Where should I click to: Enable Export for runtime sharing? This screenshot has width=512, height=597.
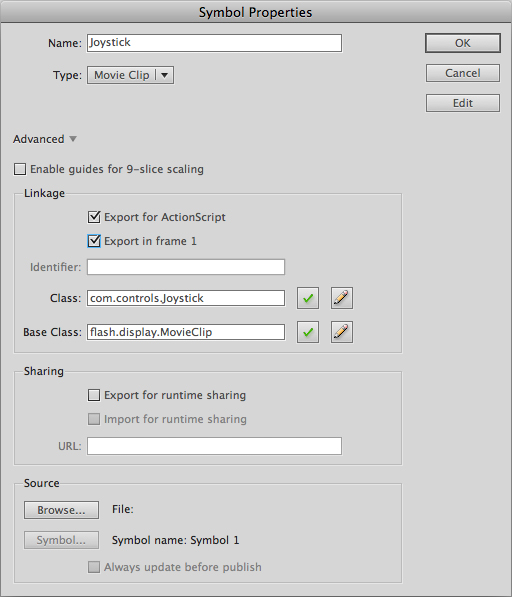(94, 395)
